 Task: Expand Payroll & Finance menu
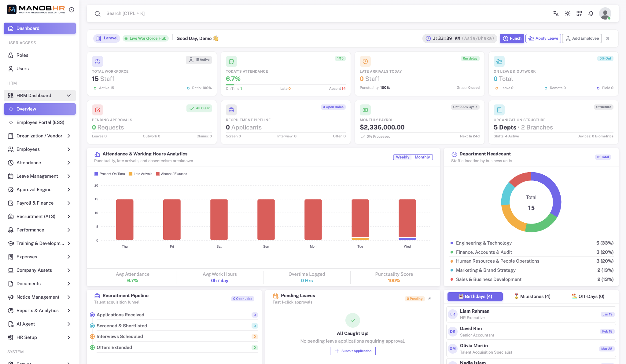(40, 203)
